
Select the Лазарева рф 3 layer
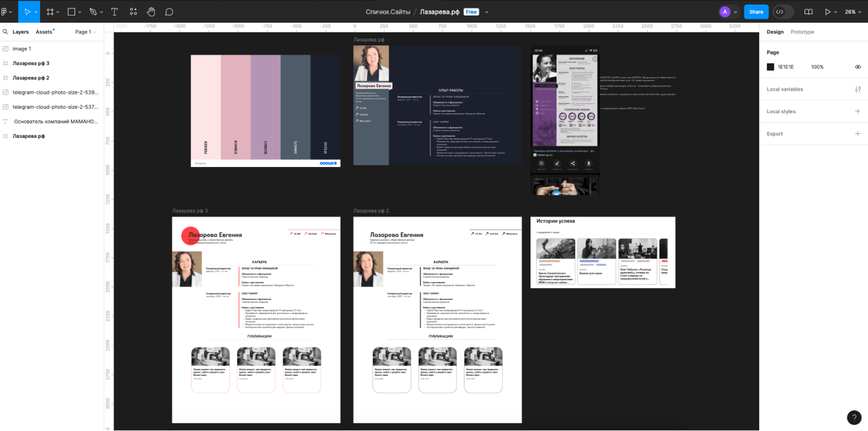pyautogui.click(x=52, y=63)
